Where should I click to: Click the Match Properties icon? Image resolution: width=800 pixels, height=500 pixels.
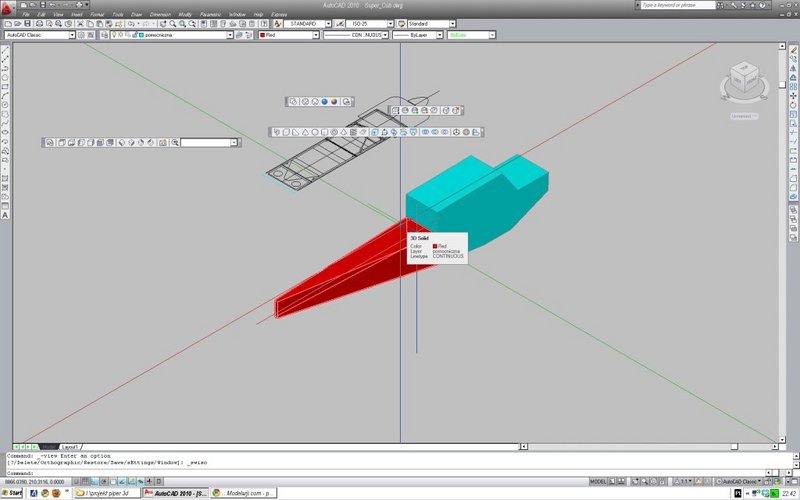pyautogui.click(x=109, y=23)
